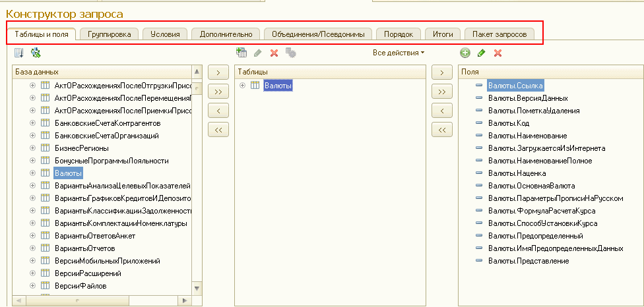Select ВариантыКомплектацииНоменклатуры in database tree
Viewport: 644px width, 307px height.
(x=121, y=223)
